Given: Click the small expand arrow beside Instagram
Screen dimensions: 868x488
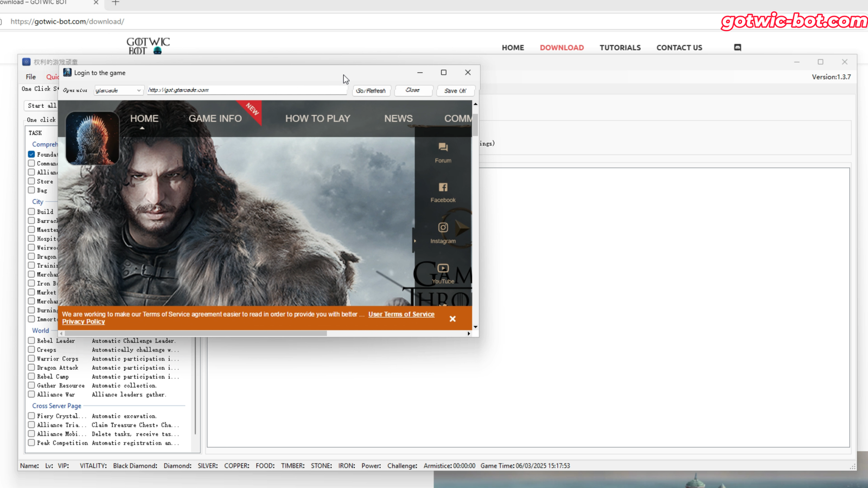Looking at the screenshot, I should point(415,241).
